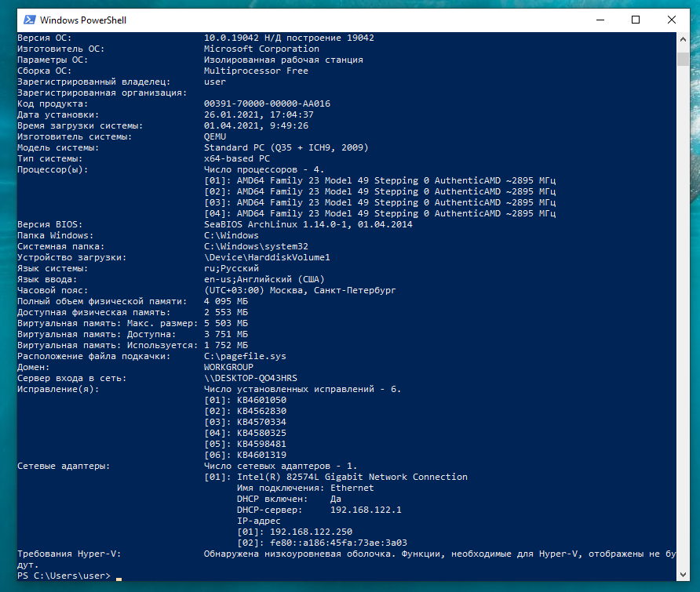This screenshot has width=700, height=592.
Task: Click processor entry [01] AMD64 line
Action: click(x=380, y=180)
